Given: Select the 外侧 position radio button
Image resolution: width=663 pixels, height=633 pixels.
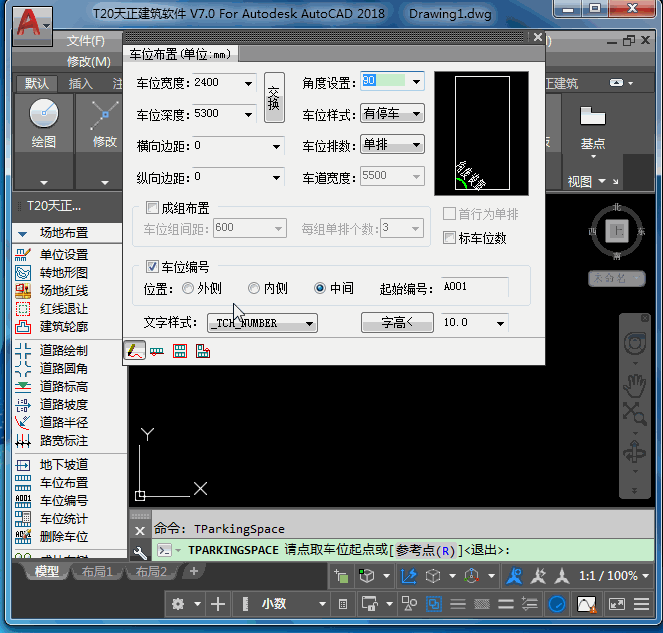Looking at the screenshot, I should tap(188, 288).
